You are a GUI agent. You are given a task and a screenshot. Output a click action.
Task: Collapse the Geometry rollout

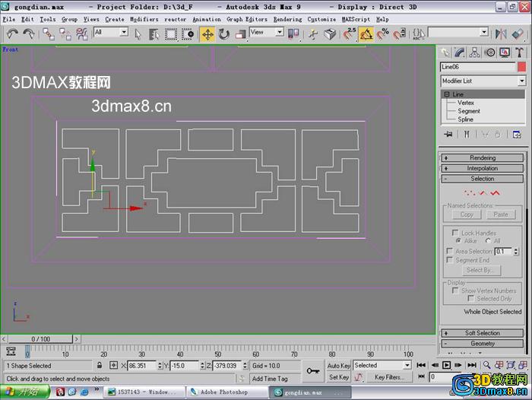coord(482,344)
